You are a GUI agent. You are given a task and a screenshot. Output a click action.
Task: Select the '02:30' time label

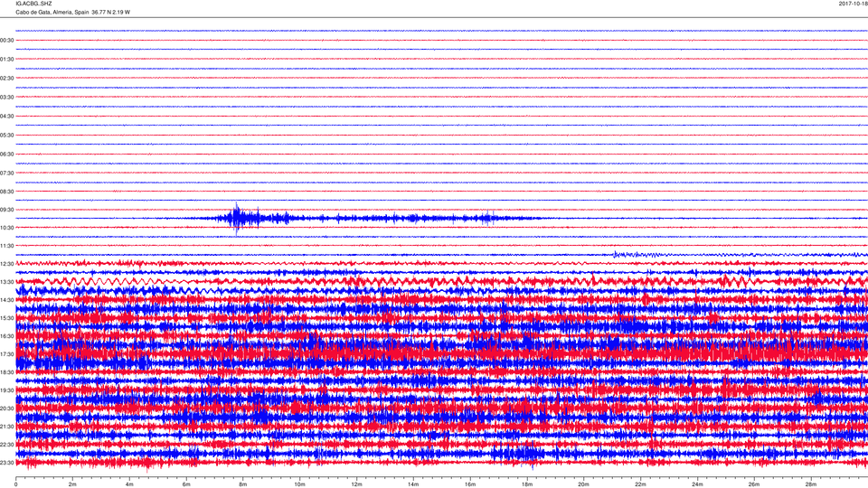pos(7,79)
